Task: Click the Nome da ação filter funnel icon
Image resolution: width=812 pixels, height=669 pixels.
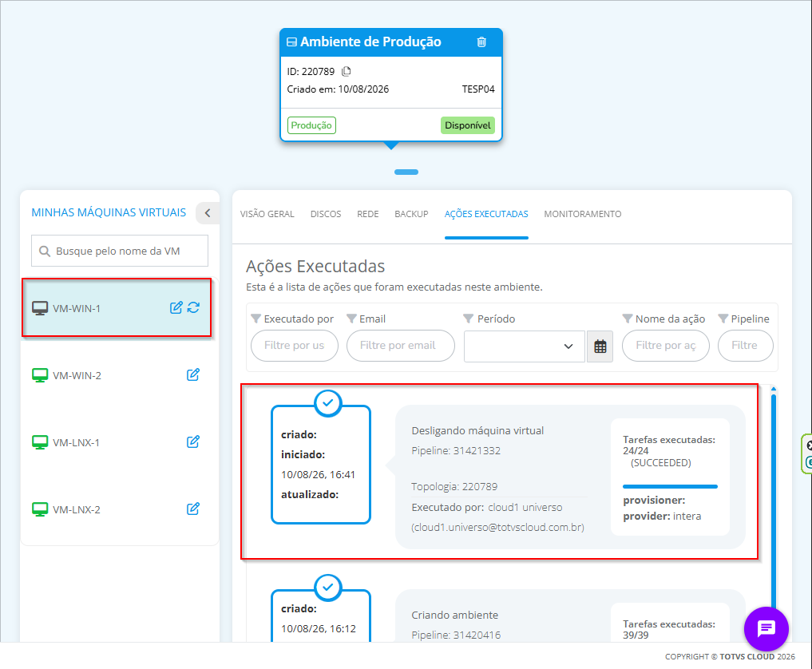Action: click(628, 319)
